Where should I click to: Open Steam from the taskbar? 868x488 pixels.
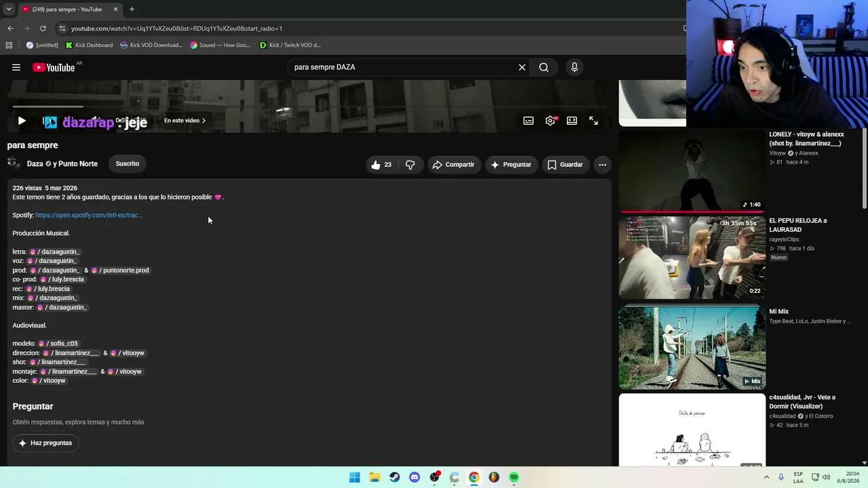pos(395,477)
